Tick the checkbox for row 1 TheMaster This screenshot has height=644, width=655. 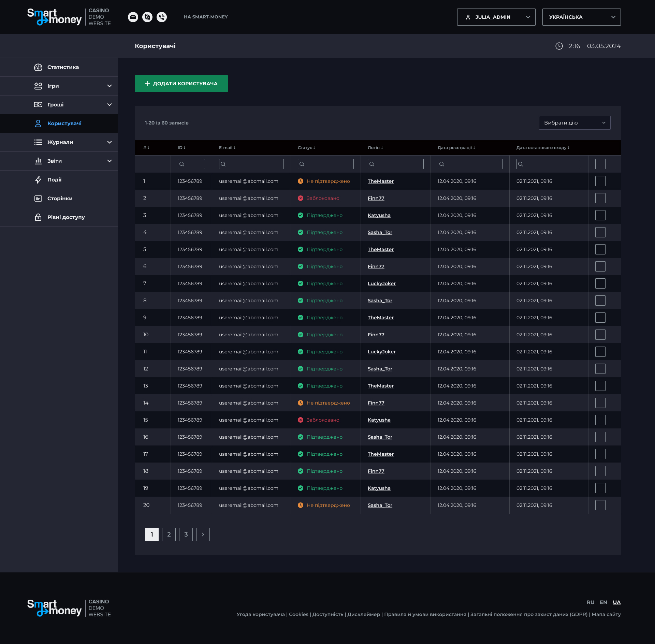pyautogui.click(x=600, y=181)
